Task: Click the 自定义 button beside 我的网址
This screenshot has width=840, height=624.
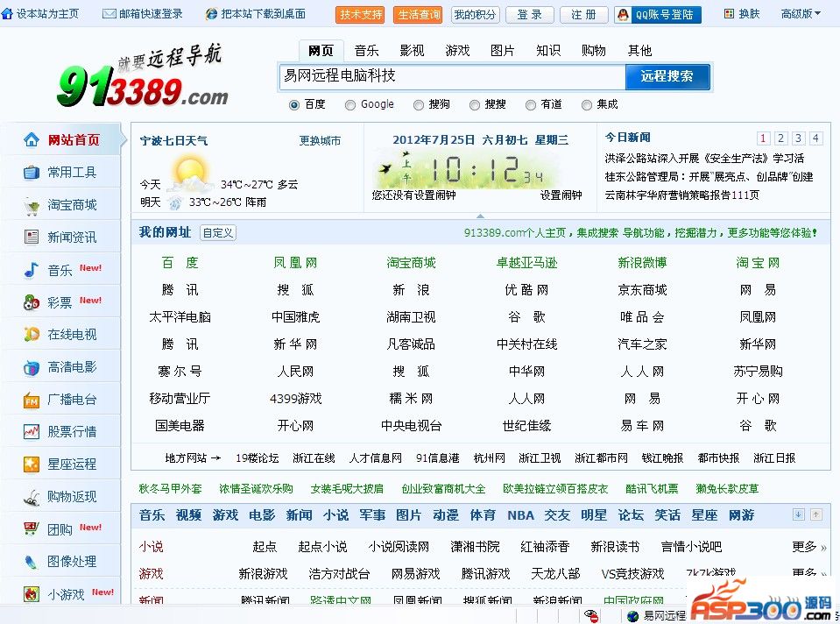Action: [218, 232]
